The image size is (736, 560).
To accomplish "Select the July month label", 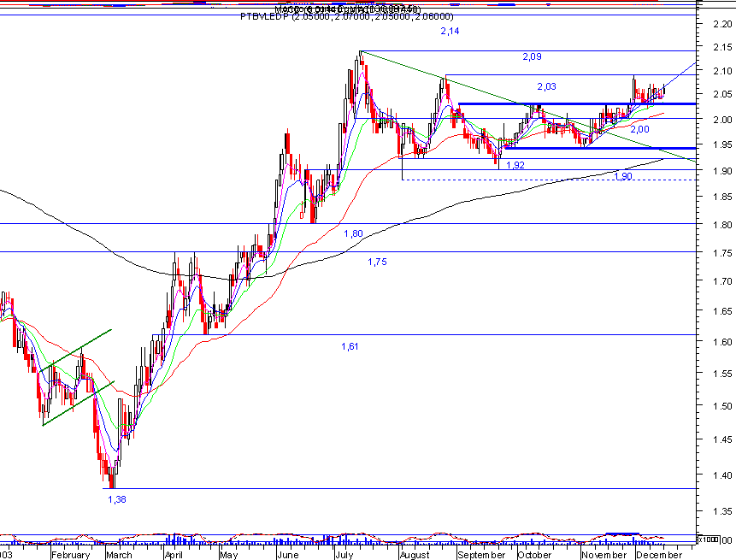I will pyautogui.click(x=344, y=555).
